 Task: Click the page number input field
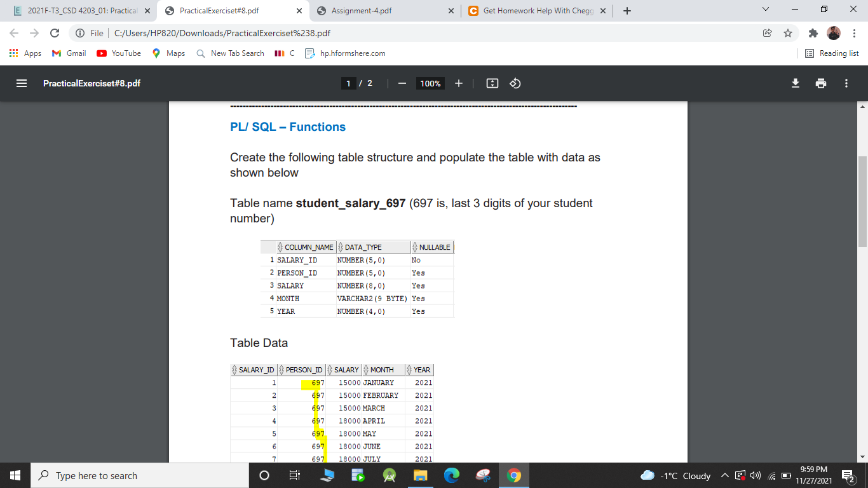coord(348,83)
